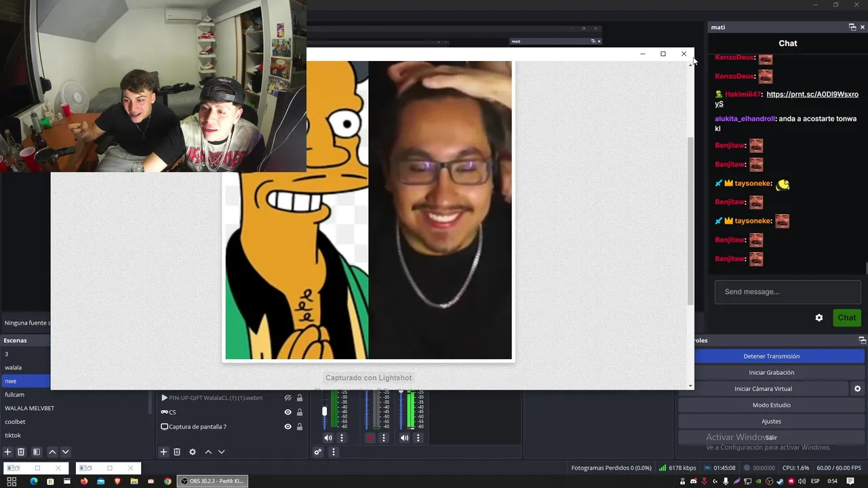The height and width of the screenshot is (488, 868).
Task: Open virtual camera settings gear
Action: (857, 389)
